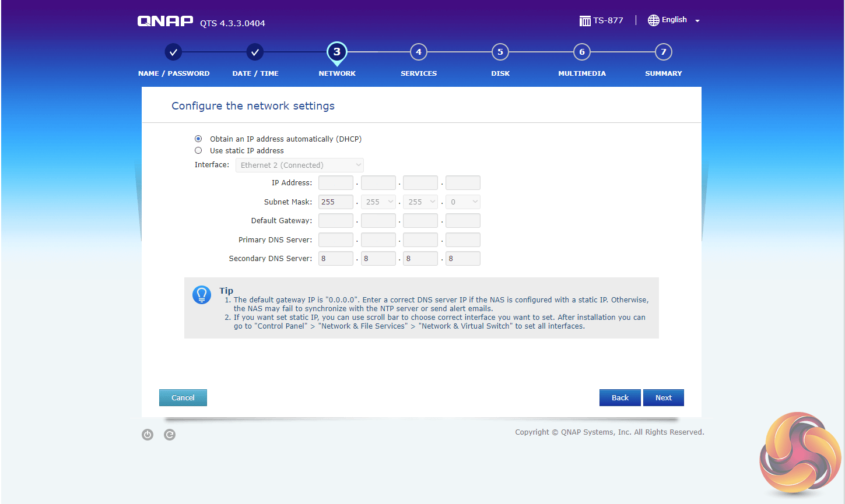Image resolution: width=845 pixels, height=504 pixels.
Task: Click the QTS 4.3.3.0404 version text
Action: click(233, 23)
